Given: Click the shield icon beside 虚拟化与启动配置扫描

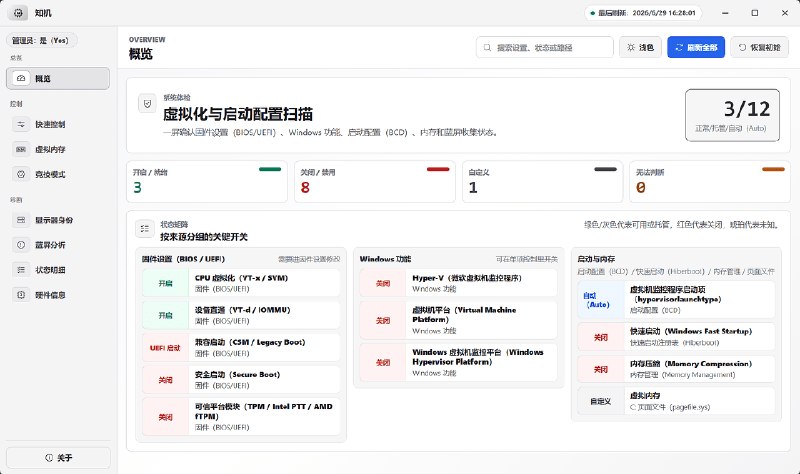Looking at the screenshot, I should (x=147, y=104).
